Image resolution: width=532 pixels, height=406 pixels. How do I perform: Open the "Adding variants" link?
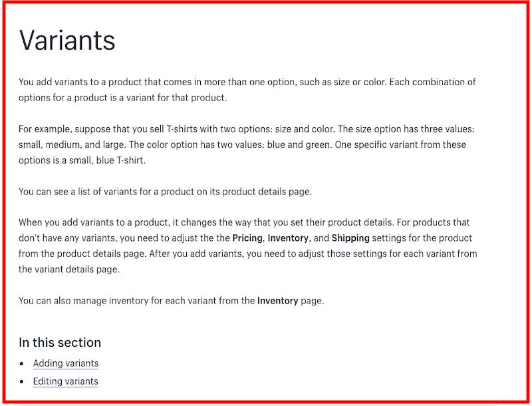[65, 363]
